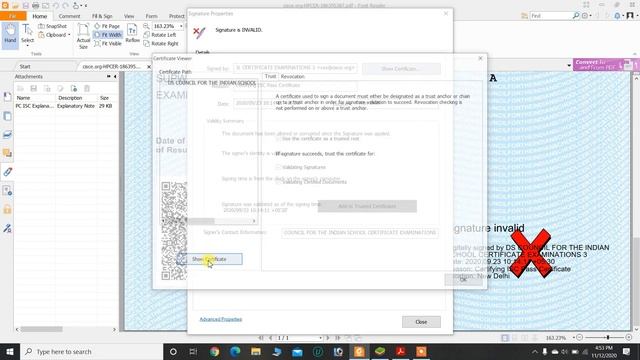Click the undo arrow in title bar

(x=56, y=6)
